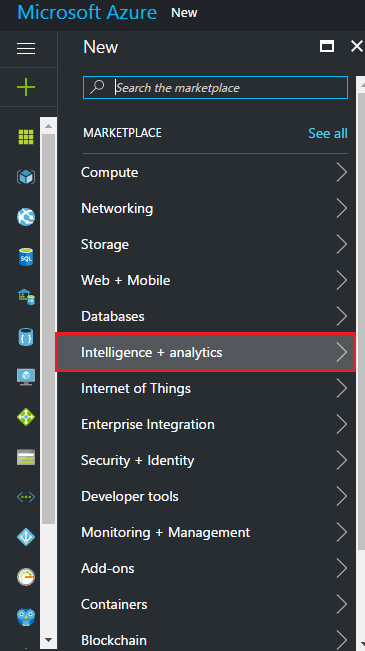Click the green plus New icon
Image resolution: width=365 pixels, height=651 pixels.
click(x=26, y=87)
